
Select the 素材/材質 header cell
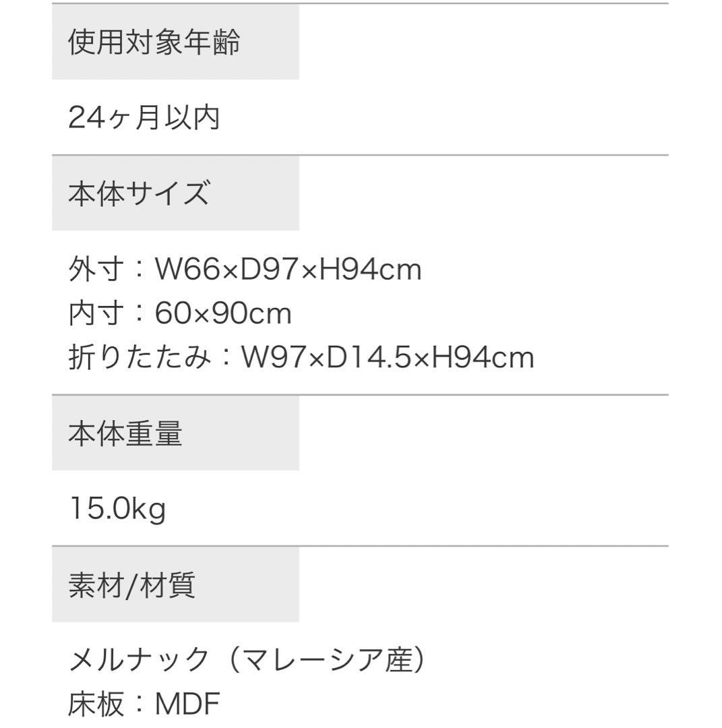tap(175, 584)
